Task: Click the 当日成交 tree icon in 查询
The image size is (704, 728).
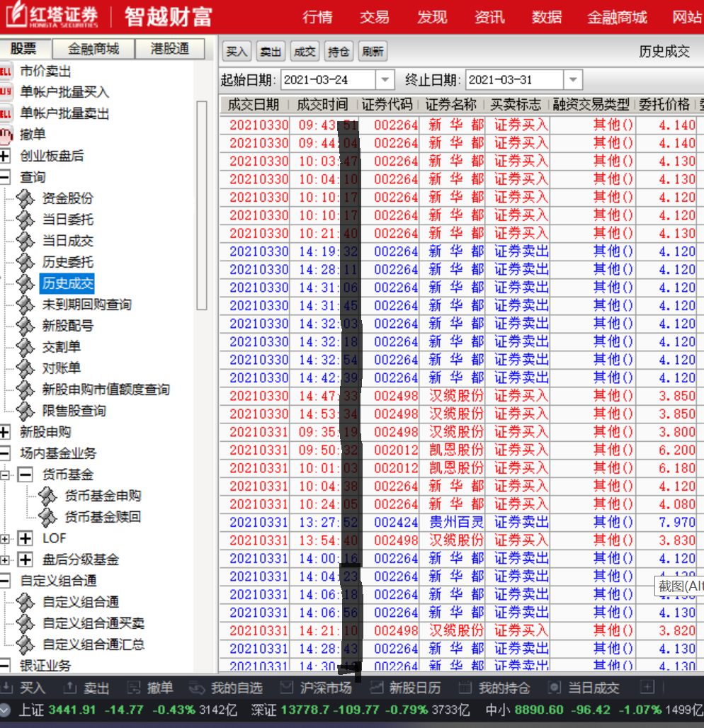Action: pyautogui.click(x=25, y=241)
